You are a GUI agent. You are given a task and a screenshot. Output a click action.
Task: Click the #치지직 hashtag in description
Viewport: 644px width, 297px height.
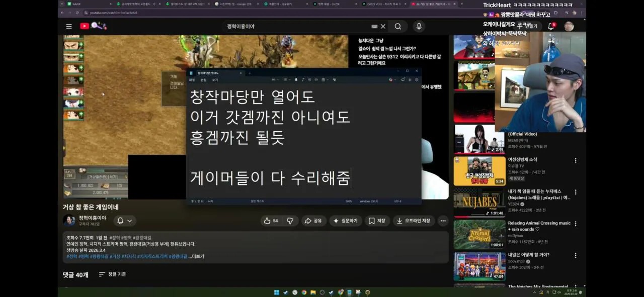[129, 256]
